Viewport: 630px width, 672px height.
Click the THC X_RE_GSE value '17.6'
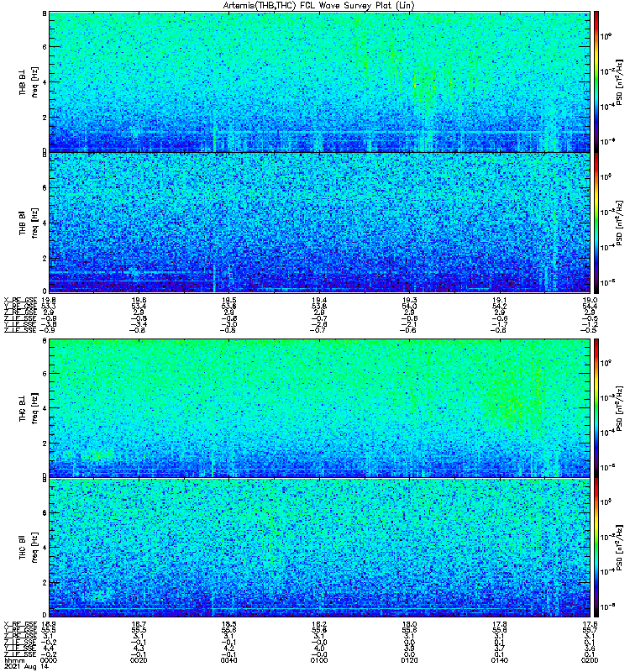590,624
